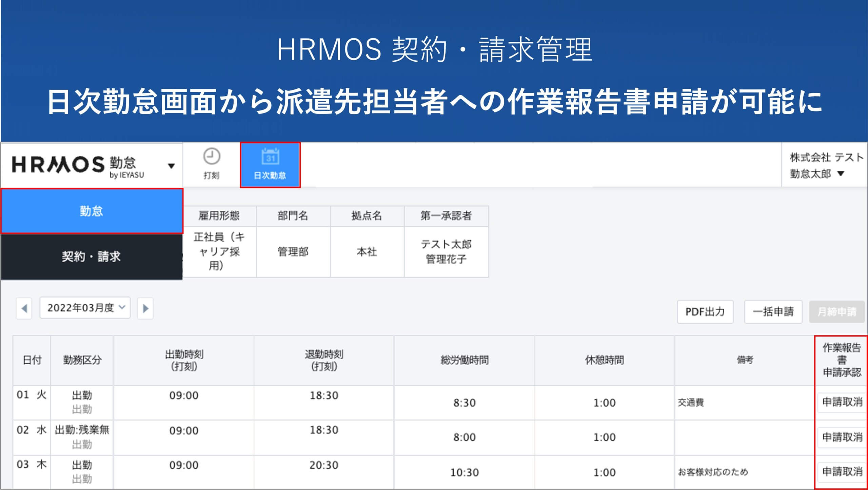
Task: Cancel the work report request for 03 木
Action: (x=842, y=472)
